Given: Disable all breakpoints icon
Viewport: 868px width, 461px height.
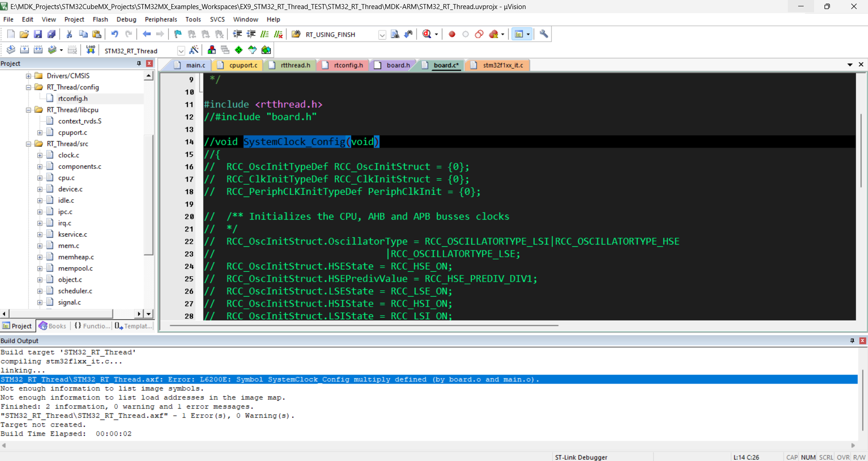Looking at the screenshot, I should (479, 34).
